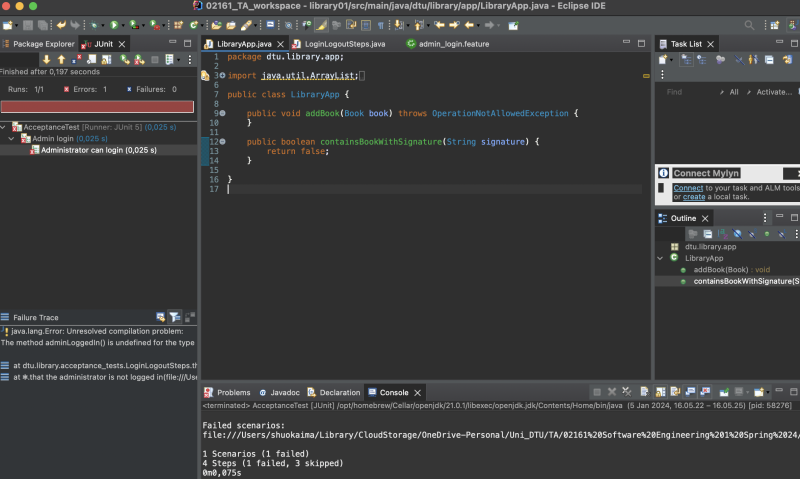Toggle Mark Occurrences highlighter in main toolbar
This screenshot has height=479, width=800.
click(x=321, y=25)
